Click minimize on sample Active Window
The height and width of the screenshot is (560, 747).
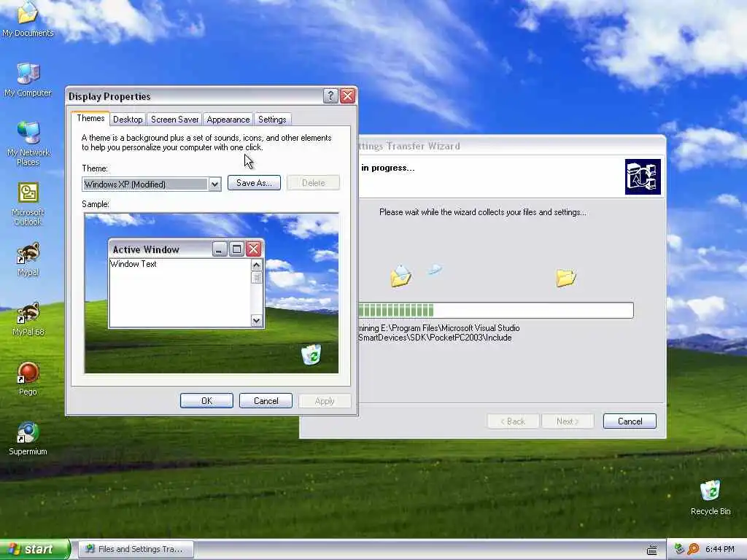(x=219, y=249)
